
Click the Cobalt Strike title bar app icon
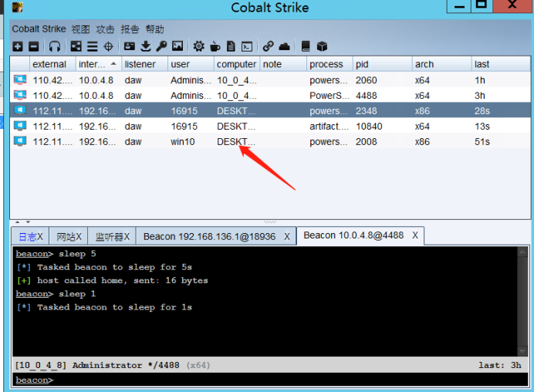click(18, 7)
